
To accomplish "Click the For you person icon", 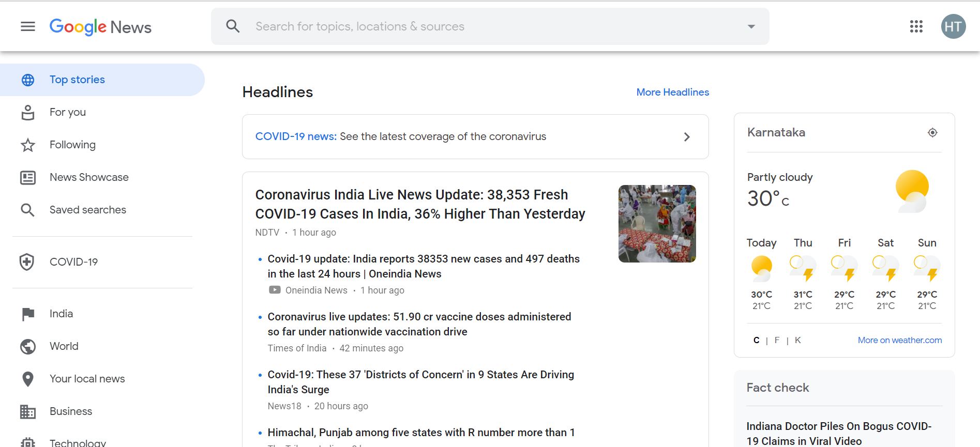I will (28, 112).
